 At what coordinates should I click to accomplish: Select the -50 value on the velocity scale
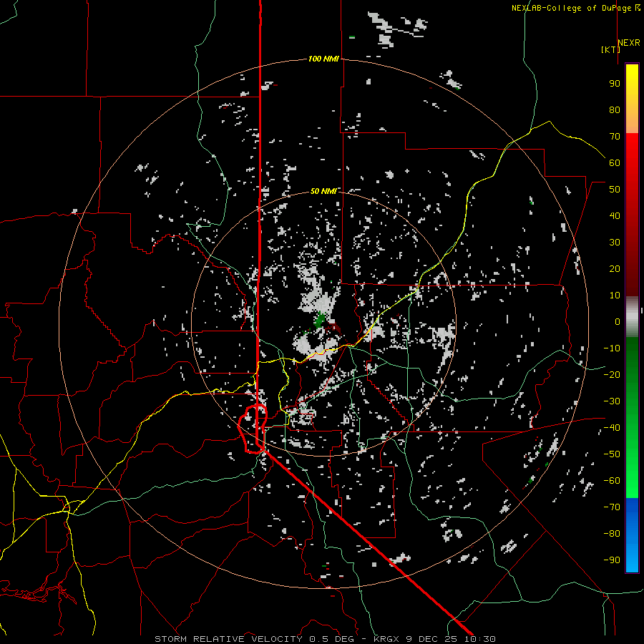tap(612, 454)
